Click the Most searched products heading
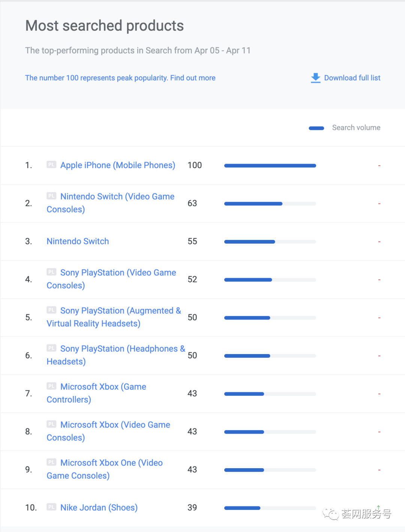Image resolution: width=405 pixels, height=532 pixels. pos(104,26)
